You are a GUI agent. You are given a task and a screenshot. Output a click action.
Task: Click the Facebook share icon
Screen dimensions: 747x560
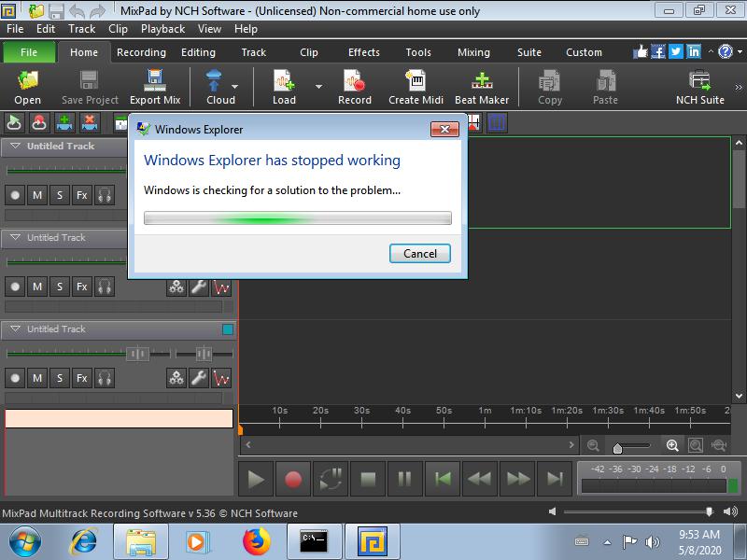[x=658, y=51]
